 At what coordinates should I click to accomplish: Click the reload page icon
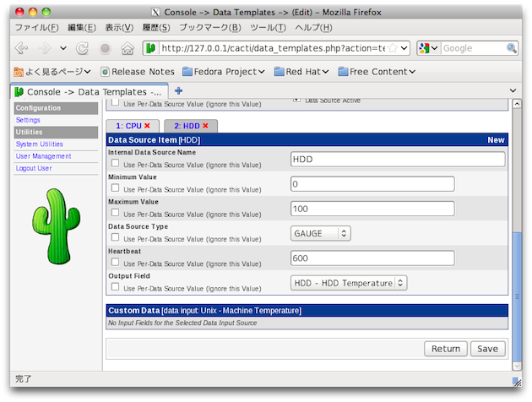tap(84, 48)
